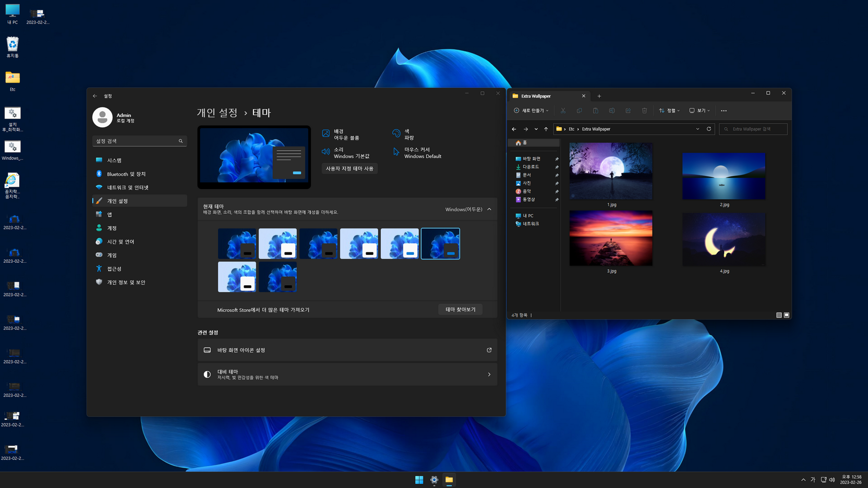Open 소리 Windows 기본값 setting

click(345, 153)
